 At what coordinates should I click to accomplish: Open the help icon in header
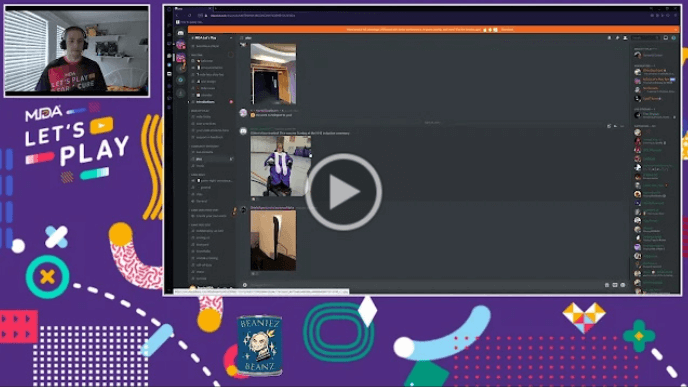[x=674, y=38]
